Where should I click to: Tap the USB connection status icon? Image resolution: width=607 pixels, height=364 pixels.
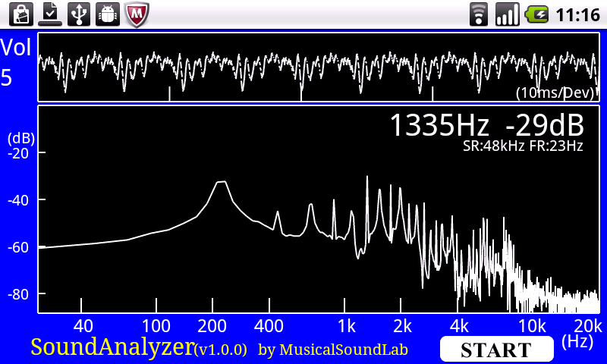[x=79, y=14]
